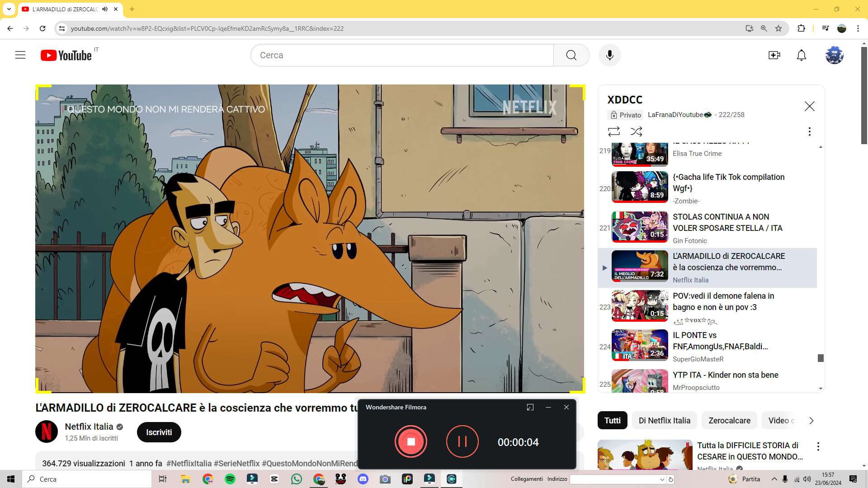Open CapCut from the taskbar
This screenshot has height=488, width=868.
tap(274, 479)
